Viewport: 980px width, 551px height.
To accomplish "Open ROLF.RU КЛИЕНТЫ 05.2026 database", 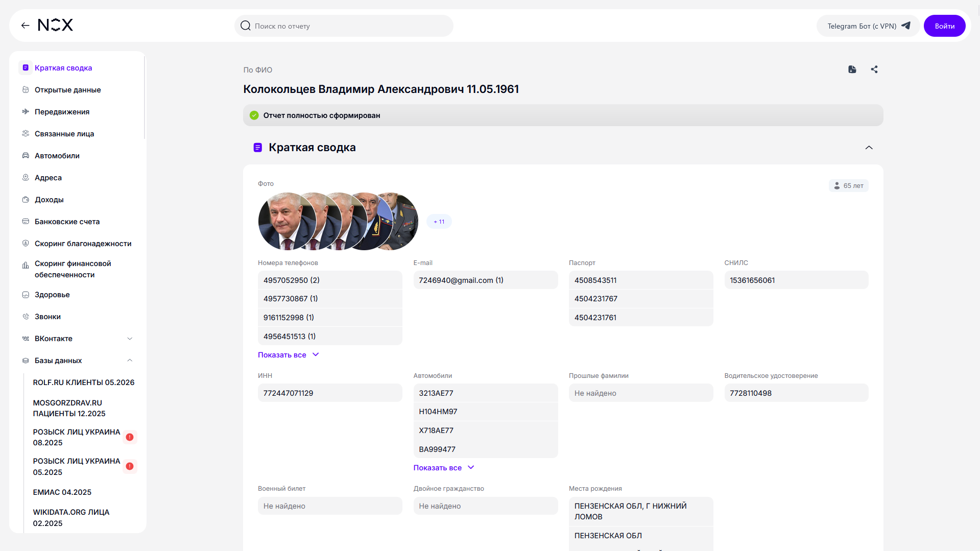I will coord(84,382).
